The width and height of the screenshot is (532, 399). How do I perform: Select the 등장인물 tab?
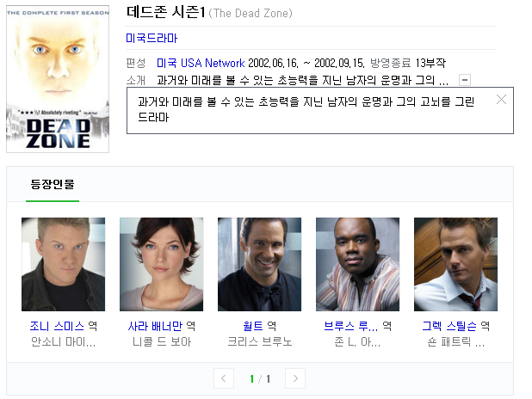coord(53,184)
